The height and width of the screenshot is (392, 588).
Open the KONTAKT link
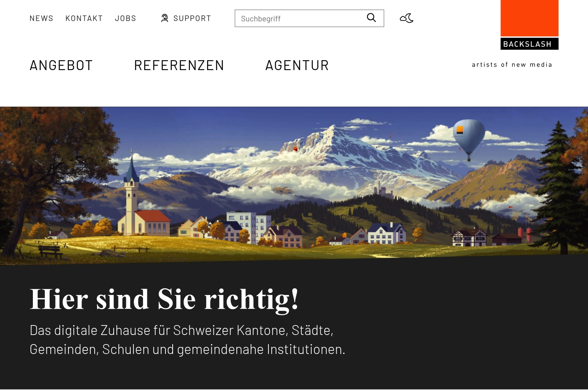tap(84, 18)
